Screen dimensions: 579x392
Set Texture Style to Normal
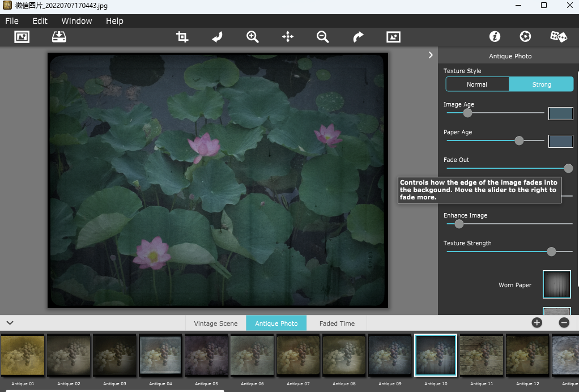[x=477, y=84]
